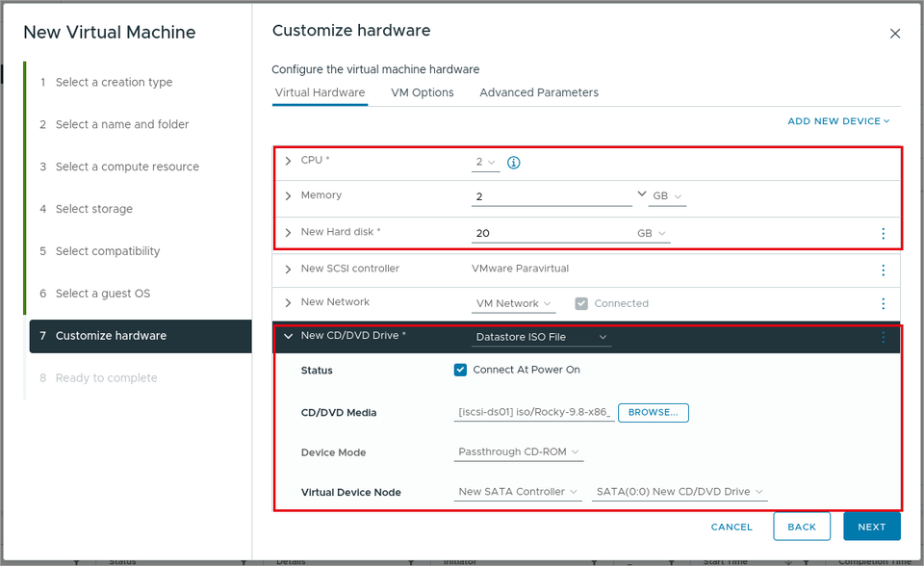Switch to the Virtual Hardware tab
Image resolution: width=924 pixels, height=566 pixels.
[320, 92]
